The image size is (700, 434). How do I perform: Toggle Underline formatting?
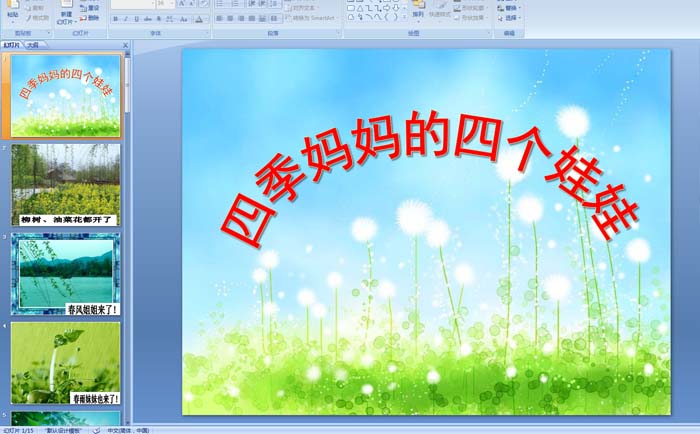pos(137,19)
